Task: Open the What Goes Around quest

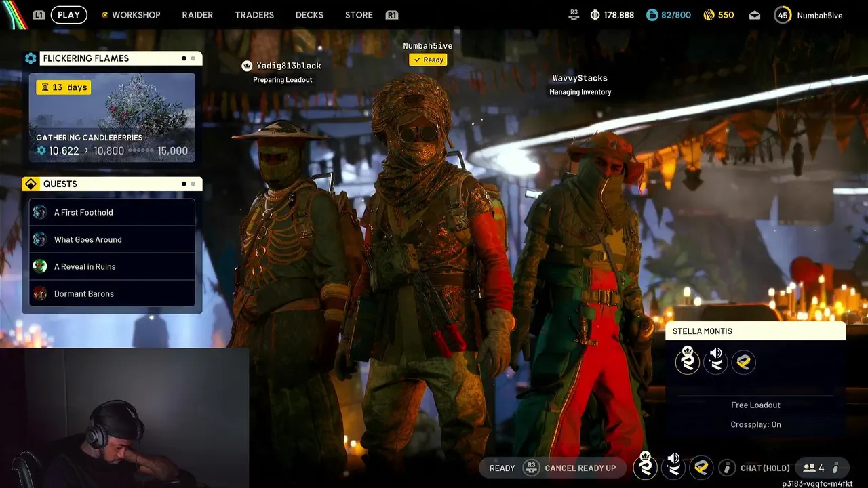Action: [112, 239]
